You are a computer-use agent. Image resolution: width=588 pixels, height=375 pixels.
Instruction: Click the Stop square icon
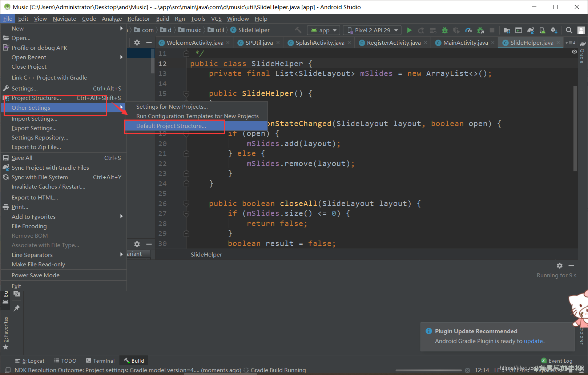(x=492, y=30)
